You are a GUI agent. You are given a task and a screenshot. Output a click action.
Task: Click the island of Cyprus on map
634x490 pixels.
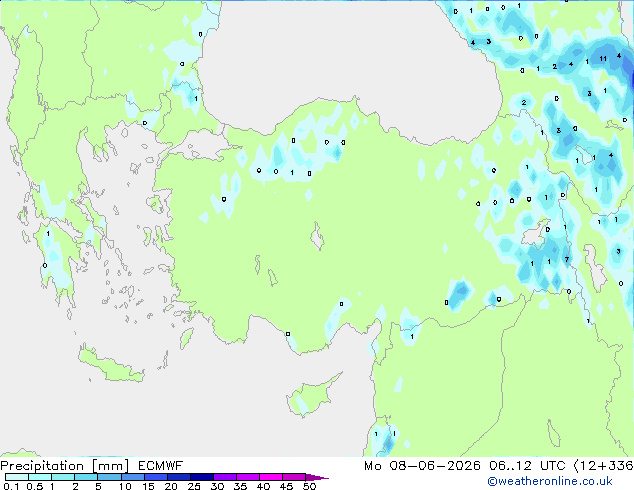(311, 396)
